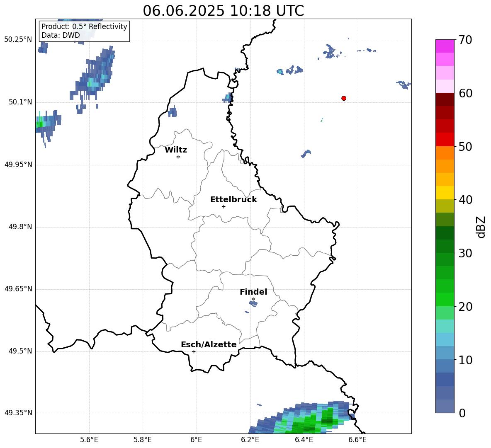Click the 6.6°E longitude label
491x448 pixels.
tap(357, 440)
